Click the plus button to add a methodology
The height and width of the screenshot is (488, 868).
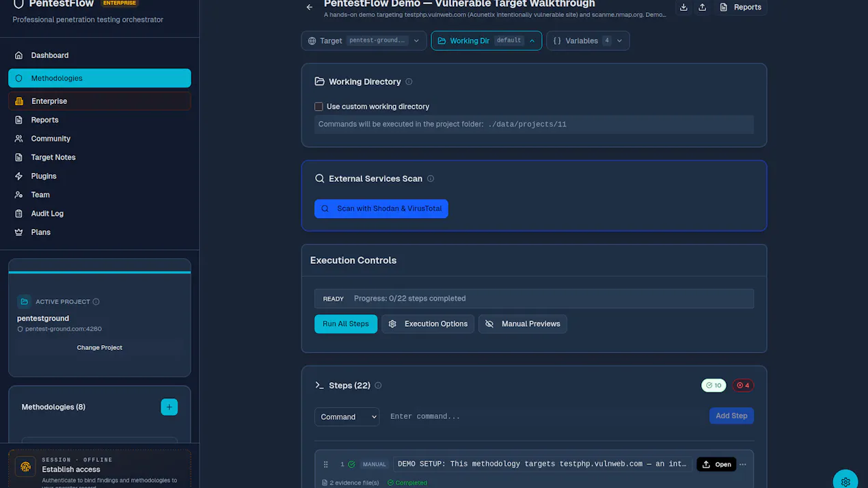point(169,407)
